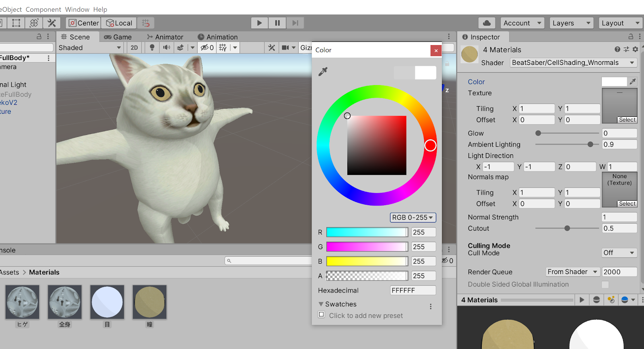Switch to the Animator tab

(x=165, y=37)
